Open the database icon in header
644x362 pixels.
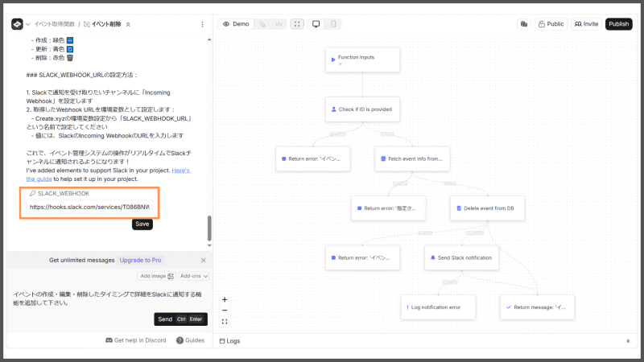[524, 24]
